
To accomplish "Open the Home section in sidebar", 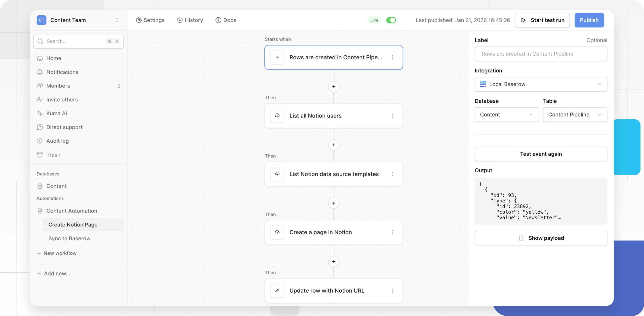I will 53,58.
